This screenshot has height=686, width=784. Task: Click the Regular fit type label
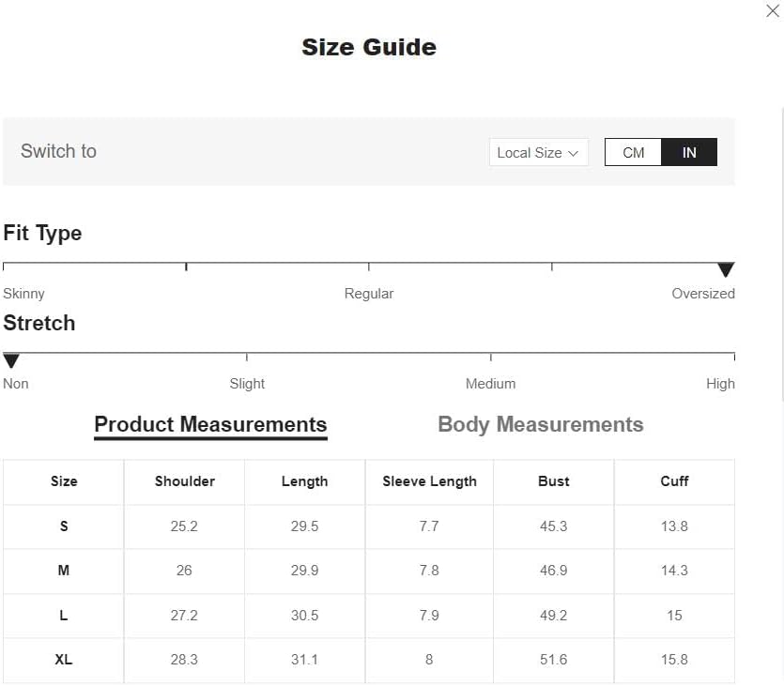pos(368,294)
